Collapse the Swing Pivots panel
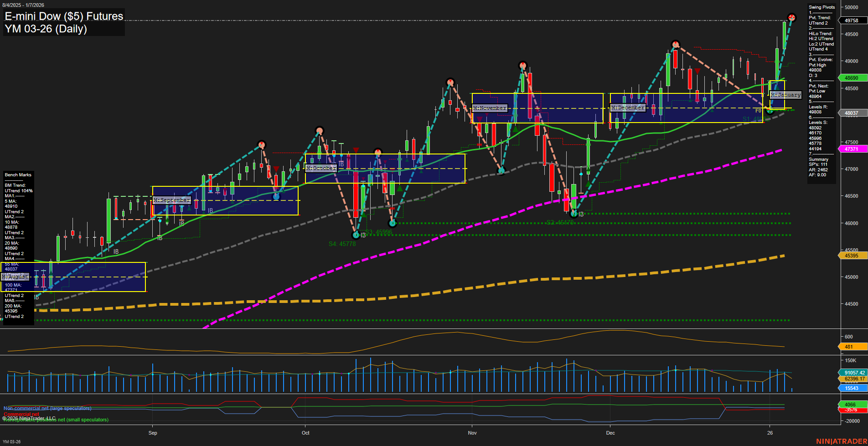The height and width of the screenshot is (446, 868). click(x=821, y=7)
